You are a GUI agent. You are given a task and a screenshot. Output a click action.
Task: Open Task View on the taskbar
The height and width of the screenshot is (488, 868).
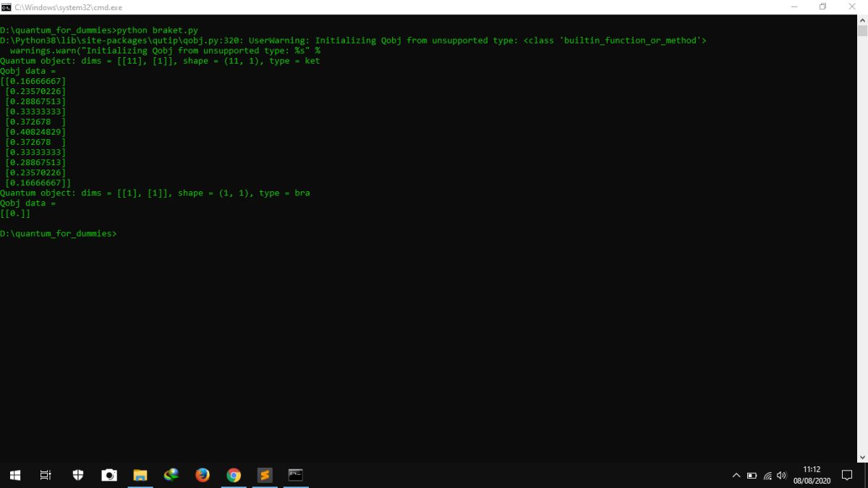pos(46,475)
